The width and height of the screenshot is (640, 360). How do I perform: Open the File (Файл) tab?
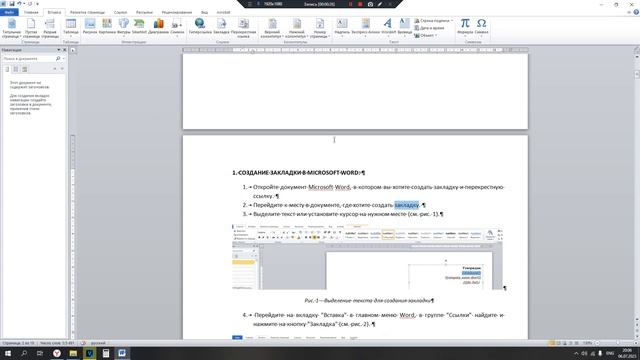point(9,12)
